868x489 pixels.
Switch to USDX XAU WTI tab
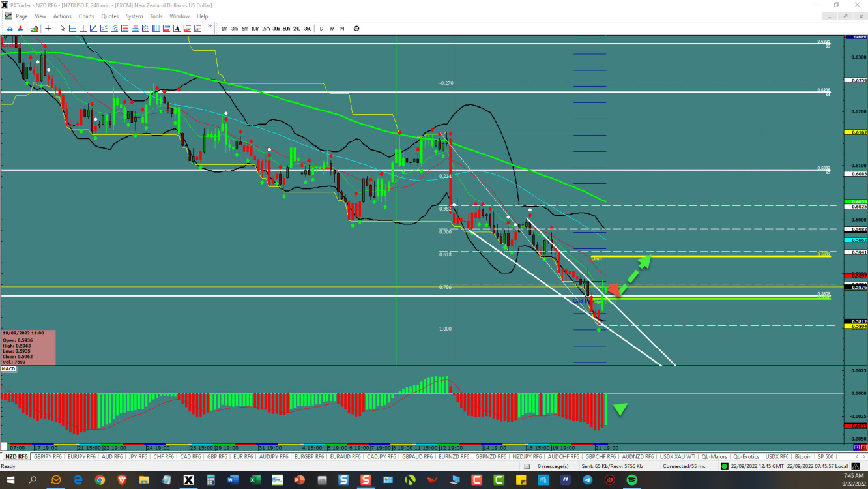[x=678, y=457]
